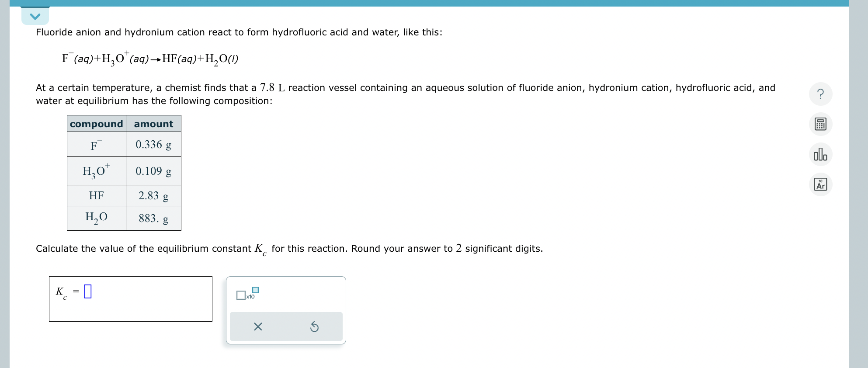
Task: Click inside the Kc input field
Action: coord(87,290)
